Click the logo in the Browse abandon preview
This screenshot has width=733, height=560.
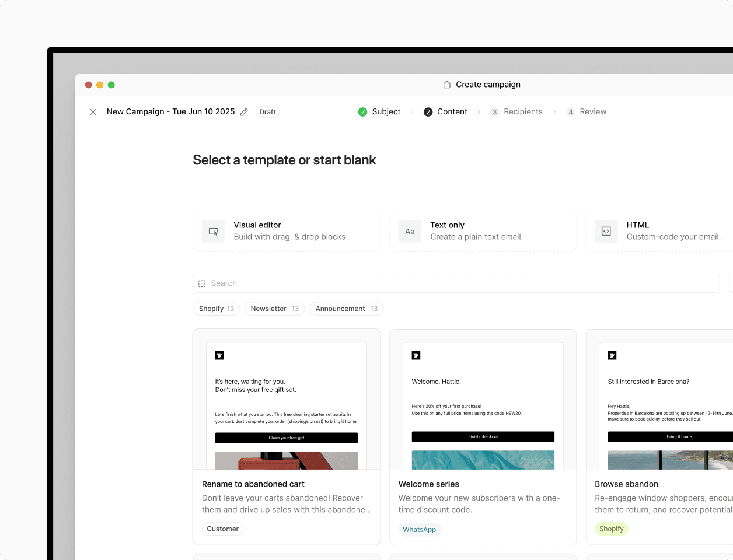coord(612,355)
